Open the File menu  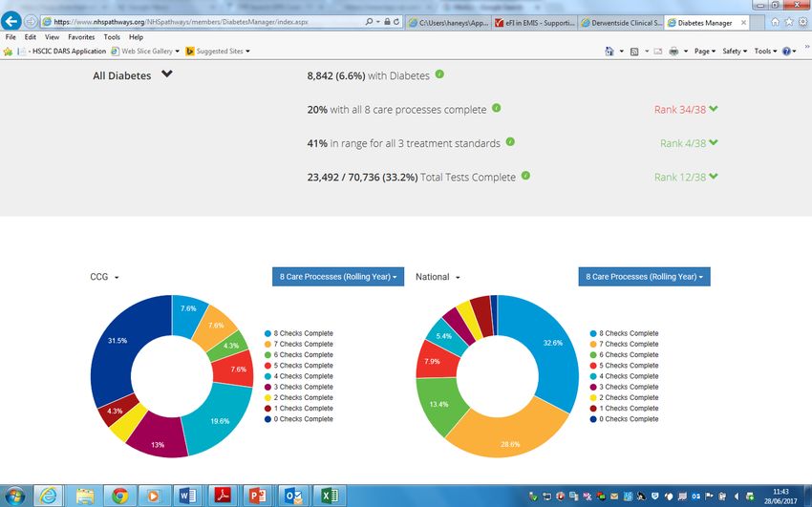[11, 37]
